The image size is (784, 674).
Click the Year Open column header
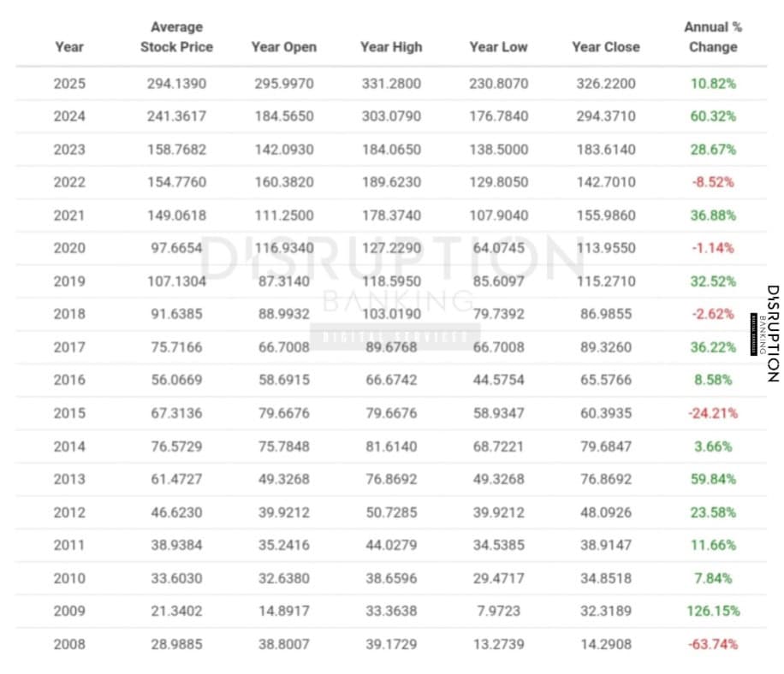(283, 47)
